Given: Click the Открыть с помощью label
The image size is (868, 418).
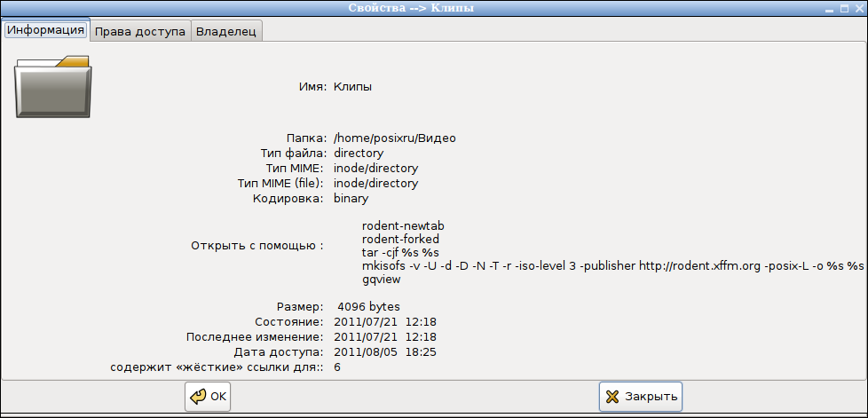Looking at the screenshot, I should tap(256, 245).
